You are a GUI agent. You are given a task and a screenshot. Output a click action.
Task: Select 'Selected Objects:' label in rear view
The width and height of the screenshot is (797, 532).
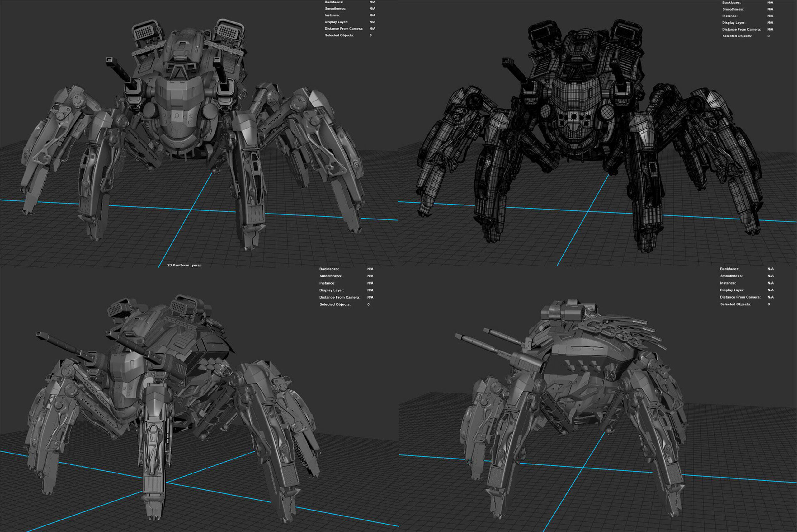click(736, 304)
